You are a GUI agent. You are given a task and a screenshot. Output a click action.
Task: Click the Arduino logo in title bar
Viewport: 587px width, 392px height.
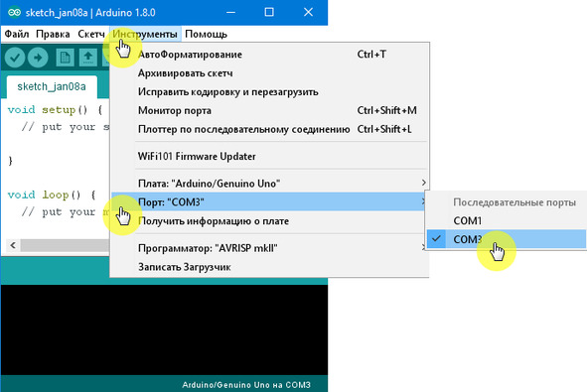pos(14,12)
